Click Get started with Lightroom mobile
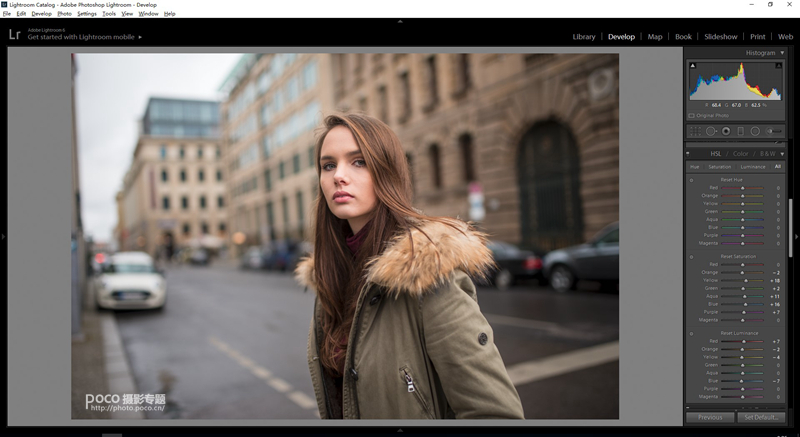 click(x=81, y=37)
